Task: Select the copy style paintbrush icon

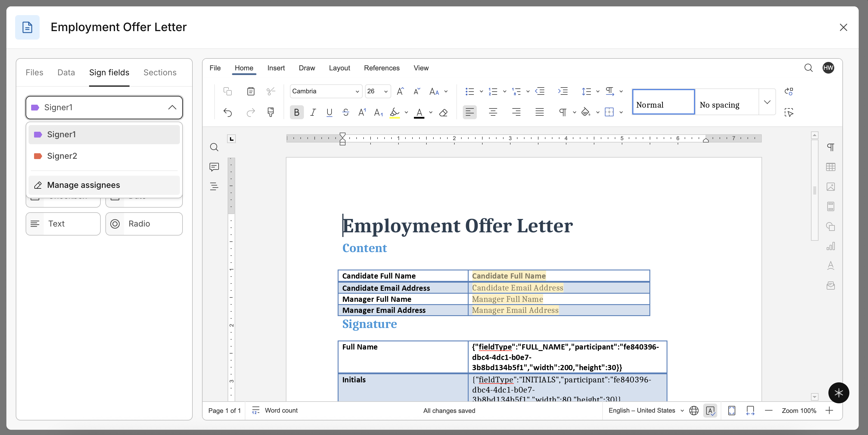Action: (271, 112)
